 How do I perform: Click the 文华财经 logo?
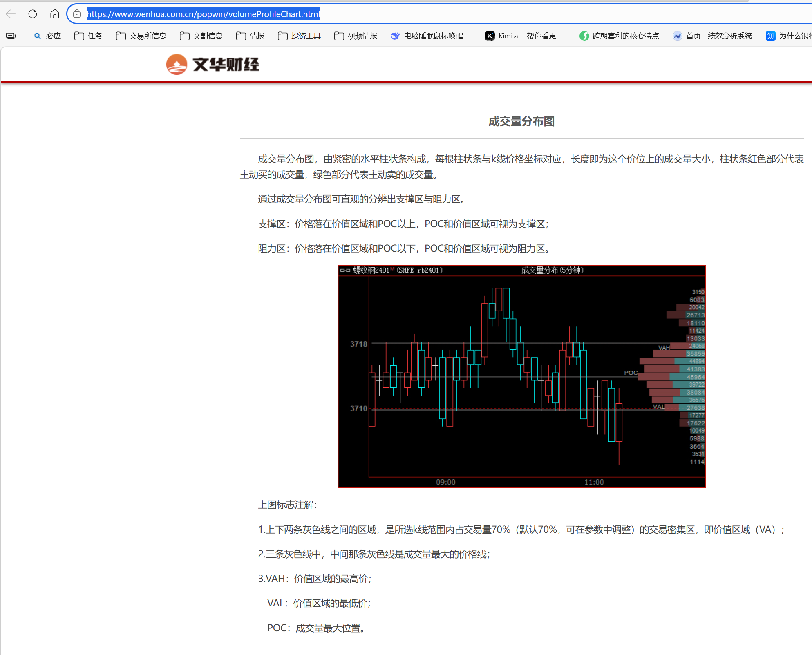[x=213, y=65]
